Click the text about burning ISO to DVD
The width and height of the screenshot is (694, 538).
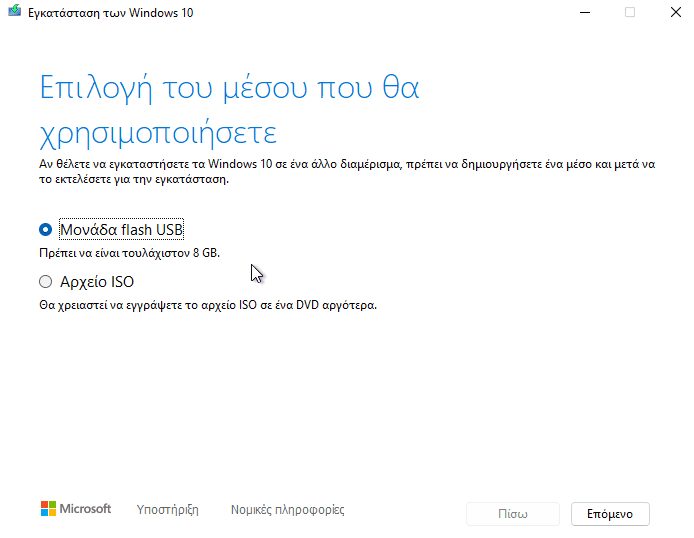(x=208, y=305)
